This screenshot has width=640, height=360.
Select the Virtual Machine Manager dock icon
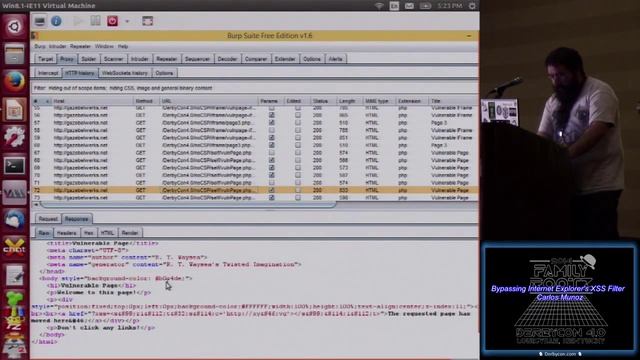tap(14, 193)
